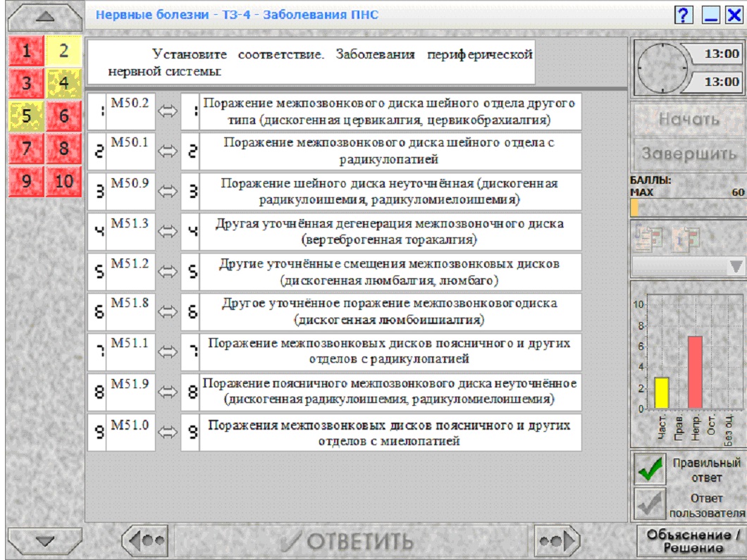This screenshot has width=747, height=560.
Task: Go to next question with right arrow
Action: 557,541
